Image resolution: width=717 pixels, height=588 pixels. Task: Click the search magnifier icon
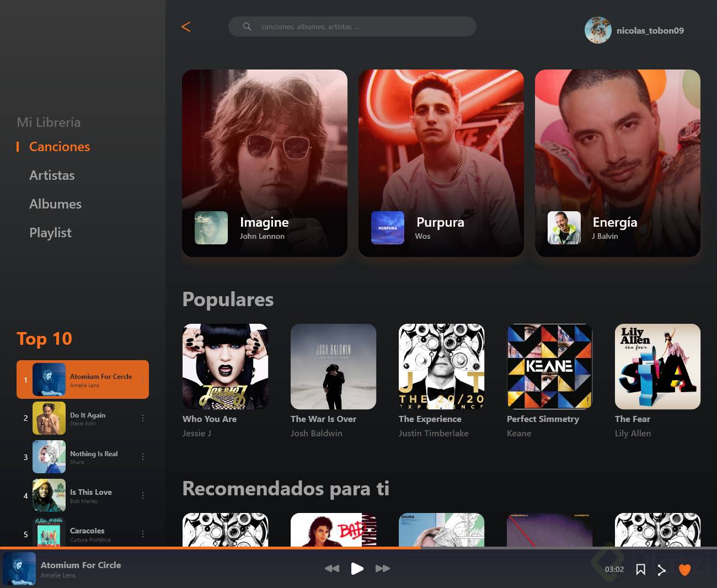(x=247, y=26)
